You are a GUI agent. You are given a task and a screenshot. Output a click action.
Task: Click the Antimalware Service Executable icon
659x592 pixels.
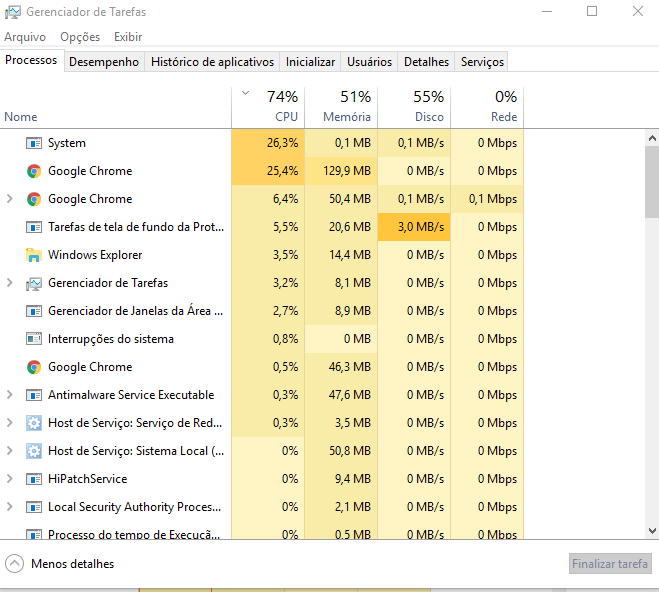(x=34, y=395)
